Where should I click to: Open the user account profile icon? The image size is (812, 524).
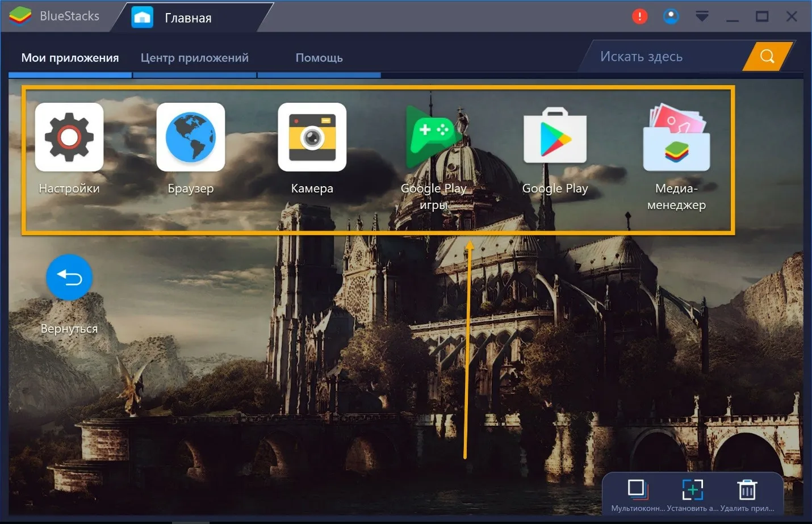[x=671, y=16]
